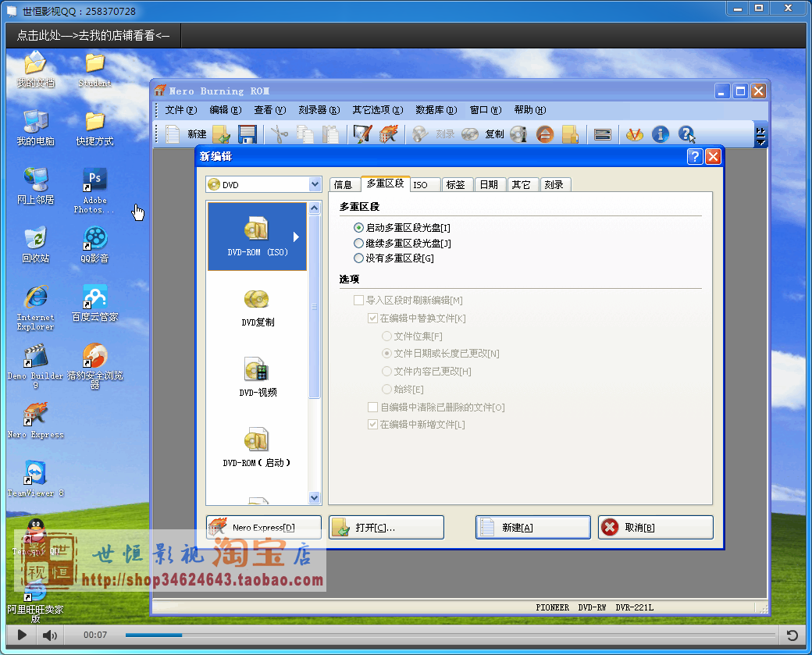
Task: Select 没有多重区段 radio option
Action: [358, 258]
